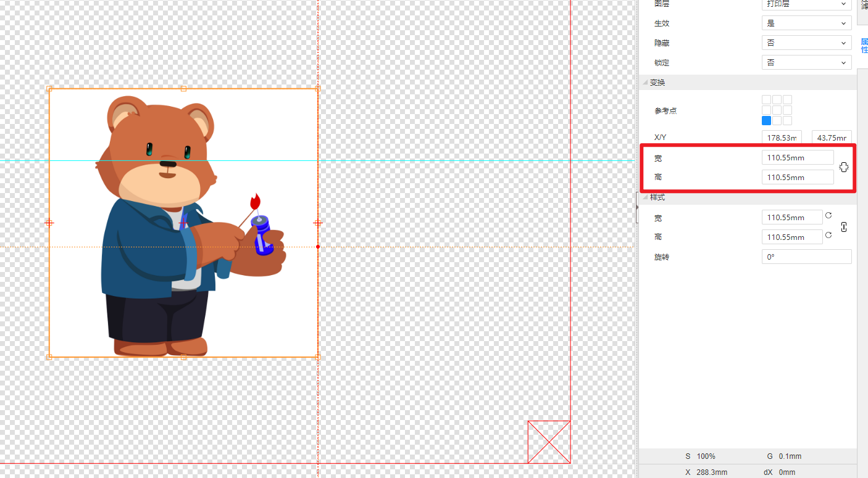Toggle the transform width-height proportion lock icon
This screenshot has width=868, height=478.
(x=844, y=167)
